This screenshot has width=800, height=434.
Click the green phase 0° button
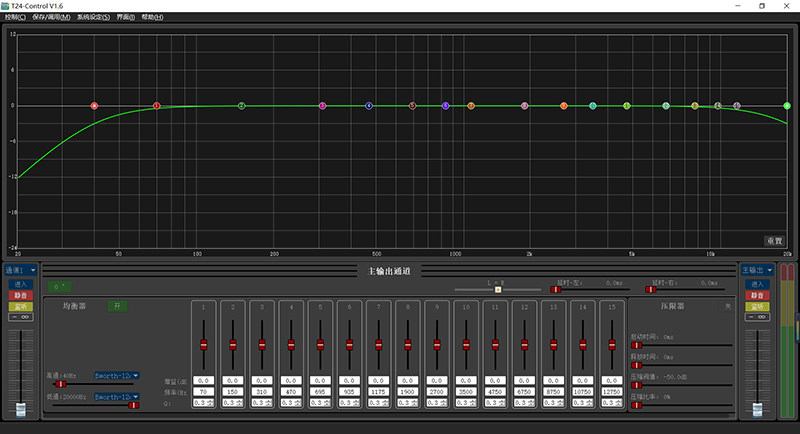59,287
